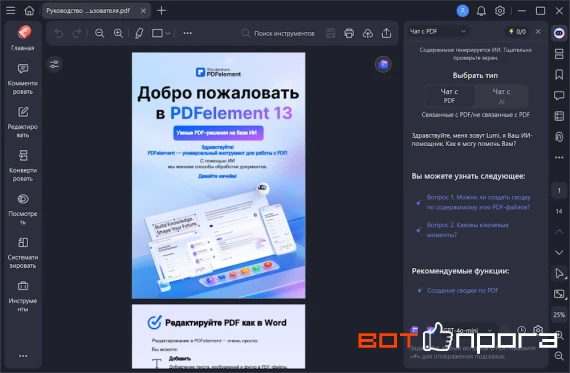Click the Создание сводки по PDF link
The image size is (570, 373).
pos(462,290)
